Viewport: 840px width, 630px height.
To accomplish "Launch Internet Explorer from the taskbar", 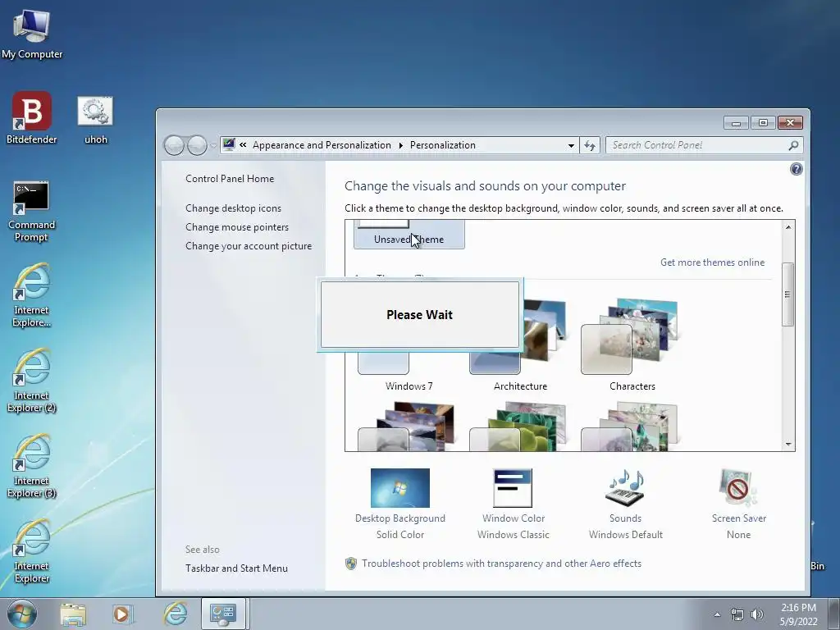I will tap(176, 614).
